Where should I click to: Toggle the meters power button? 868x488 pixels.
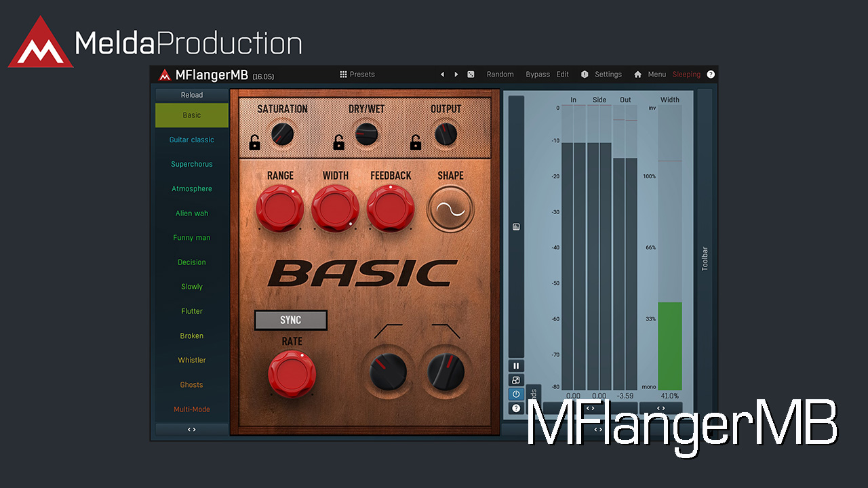[516, 394]
